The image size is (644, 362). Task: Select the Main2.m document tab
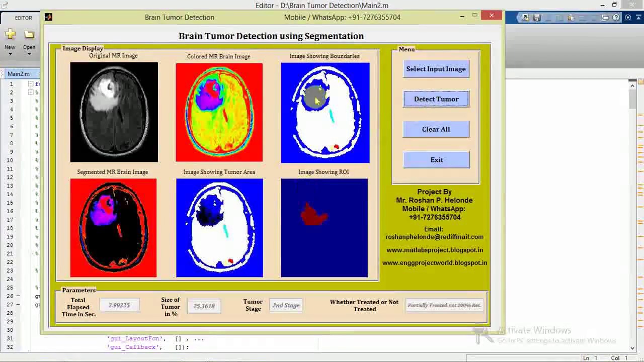click(x=19, y=74)
